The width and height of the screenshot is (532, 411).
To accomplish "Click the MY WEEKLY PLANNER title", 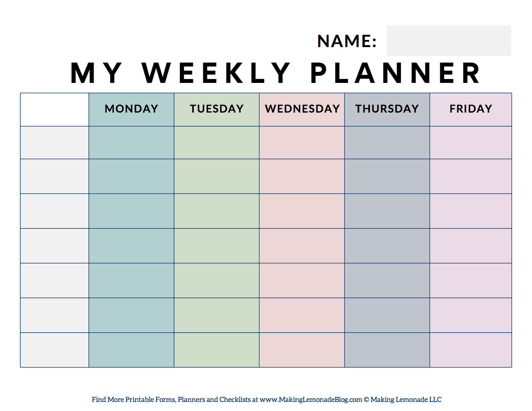I will [x=276, y=73].
